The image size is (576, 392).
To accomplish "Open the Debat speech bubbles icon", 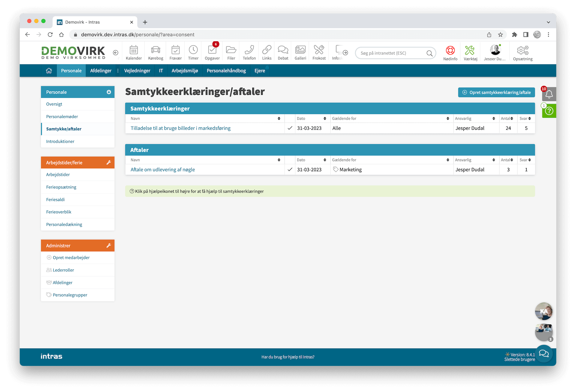I will [x=283, y=53].
